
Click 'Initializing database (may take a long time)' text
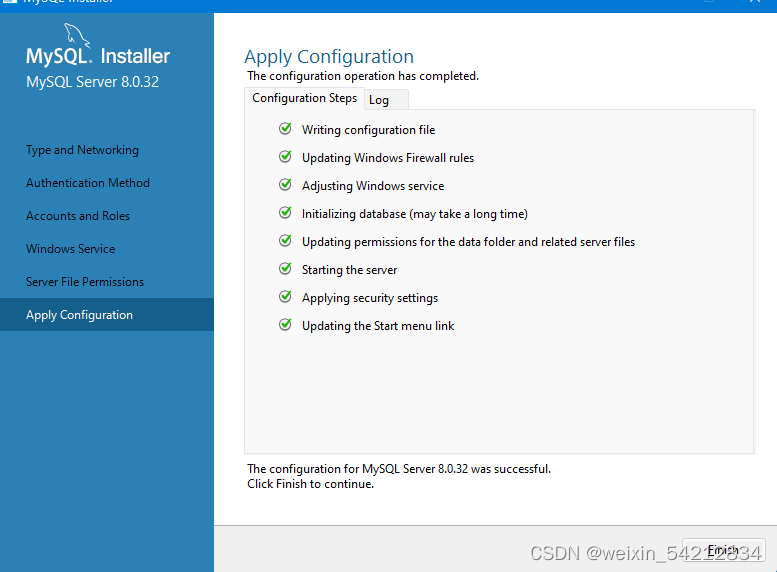click(415, 214)
